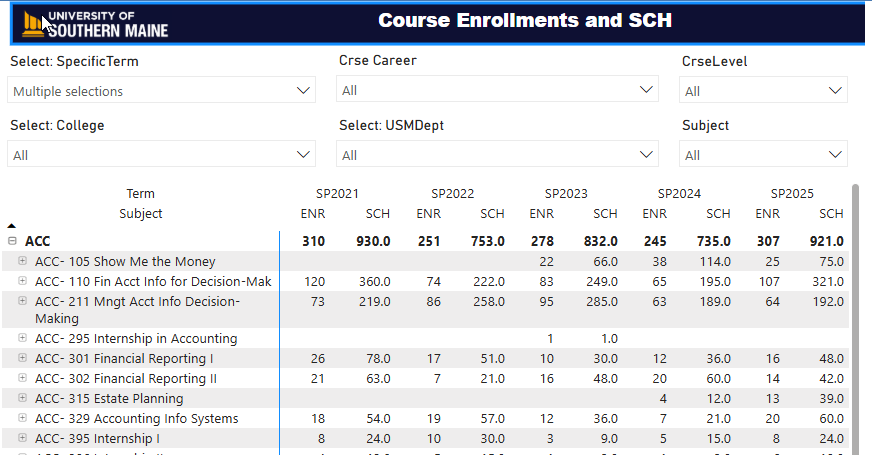Open the Crse Career dropdown
872x455 pixels.
[x=498, y=90]
